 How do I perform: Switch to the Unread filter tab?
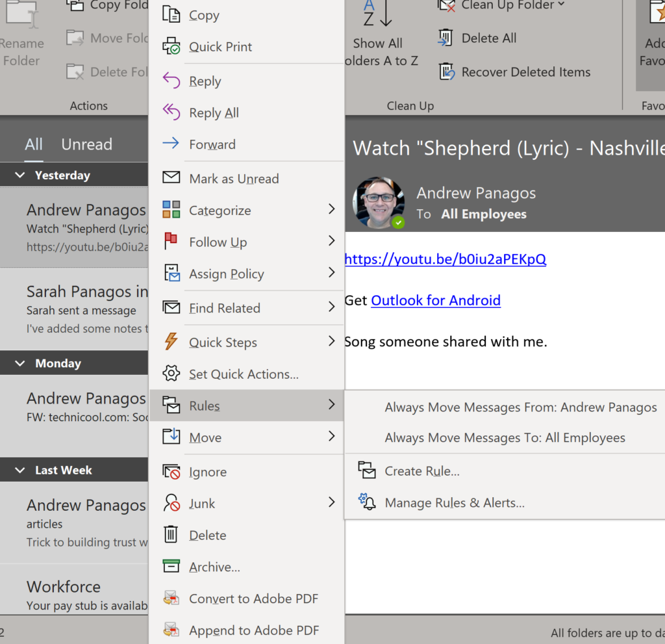coord(86,144)
